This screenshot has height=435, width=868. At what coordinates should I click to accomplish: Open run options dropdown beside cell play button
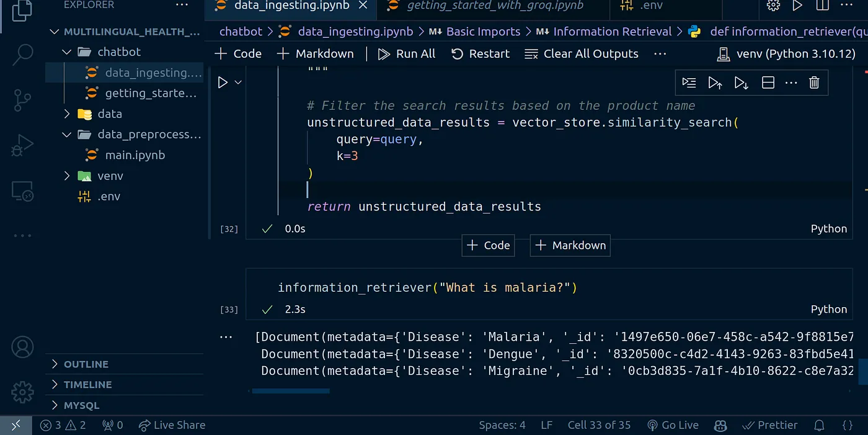coord(238,83)
